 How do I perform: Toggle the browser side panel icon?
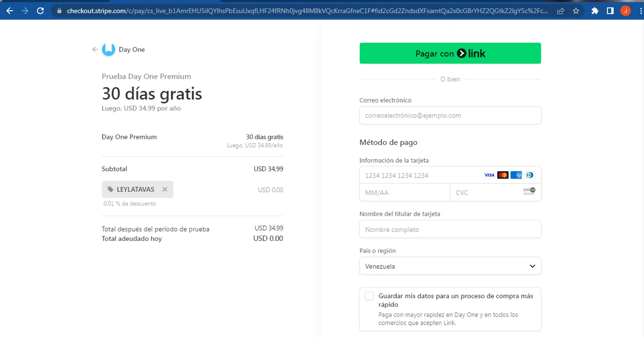point(610,11)
